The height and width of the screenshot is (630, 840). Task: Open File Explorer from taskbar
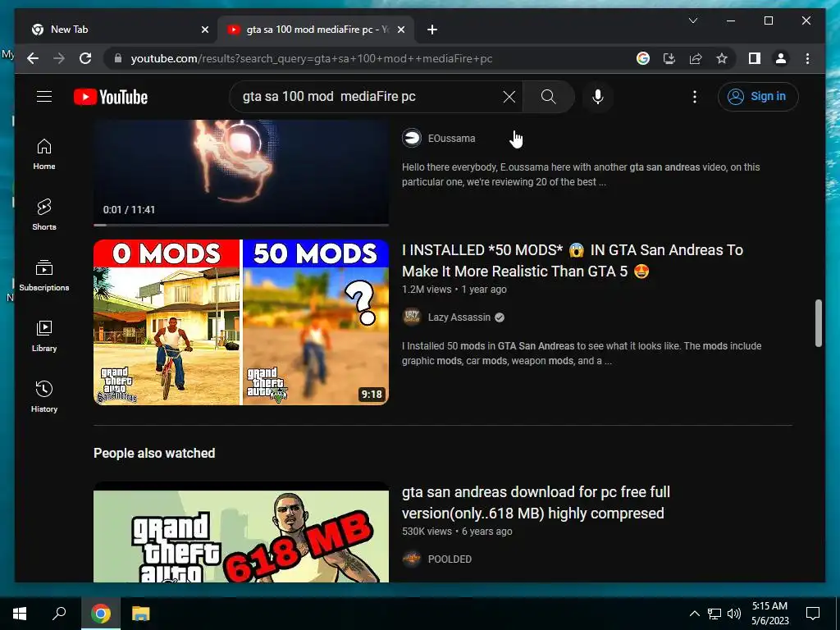(141, 614)
